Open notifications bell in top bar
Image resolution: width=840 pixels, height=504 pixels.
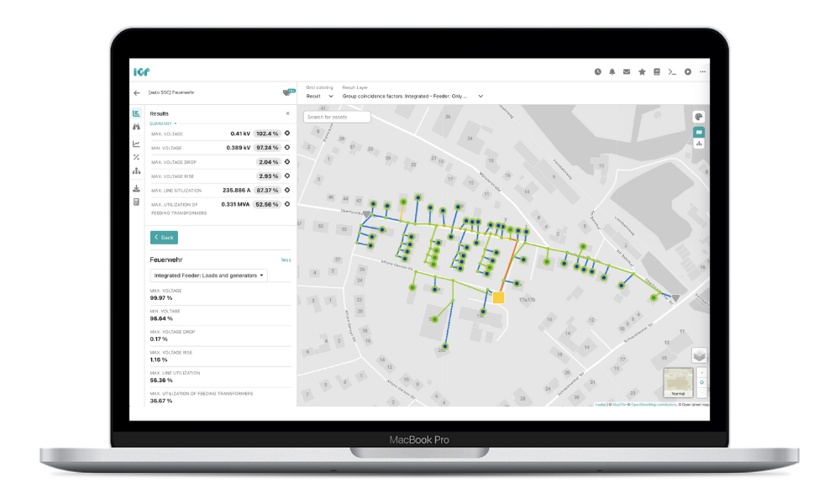pyautogui.click(x=612, y=71)
